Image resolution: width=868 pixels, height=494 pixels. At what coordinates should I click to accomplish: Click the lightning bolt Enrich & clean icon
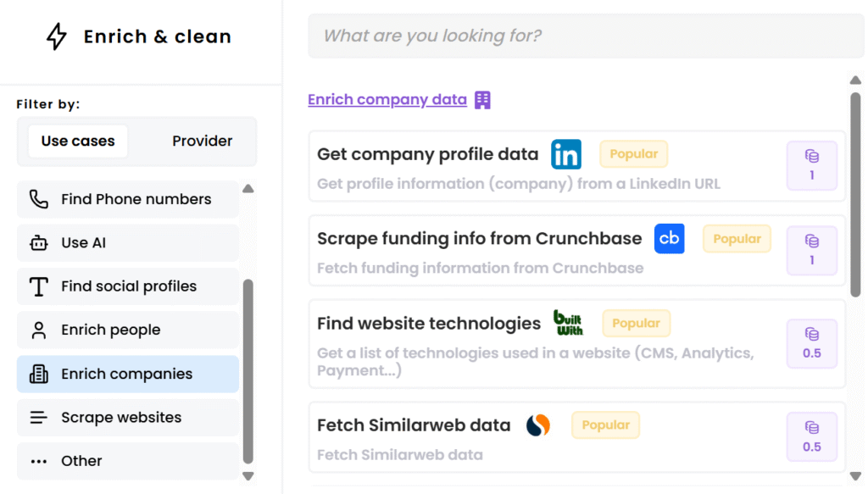(x=57, y=36)
